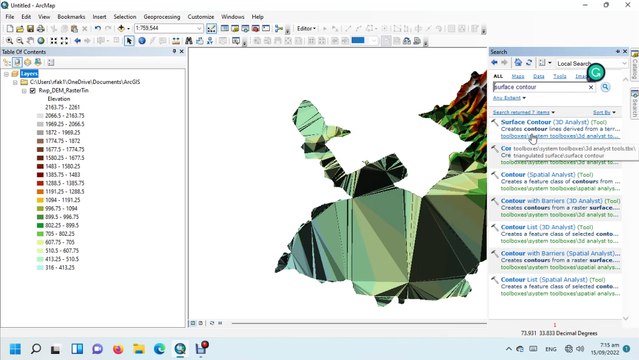The width and height of the screenshot is (639, 360).
Task: Click the Go To XY tool
Action: click(210, 41)
